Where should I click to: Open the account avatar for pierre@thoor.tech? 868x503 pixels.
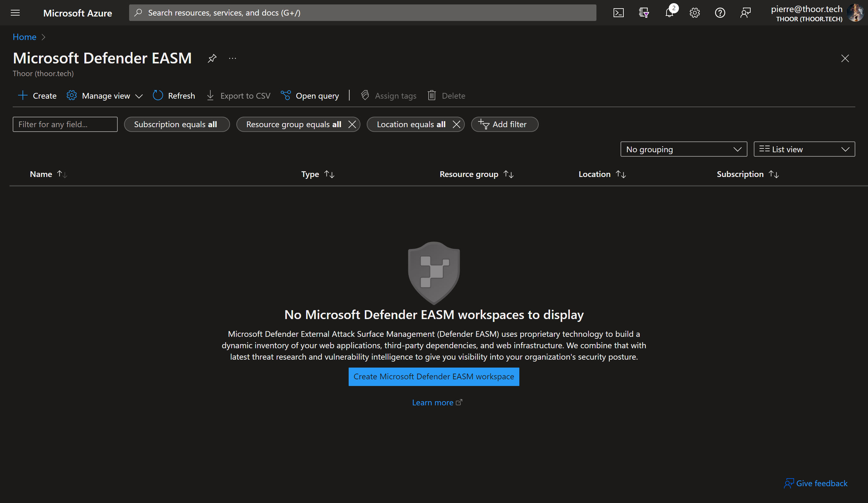click(x=855, y=13)
